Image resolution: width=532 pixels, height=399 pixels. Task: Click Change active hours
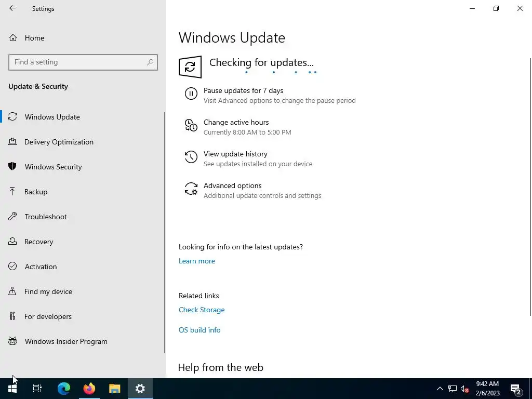coord(236,122)
